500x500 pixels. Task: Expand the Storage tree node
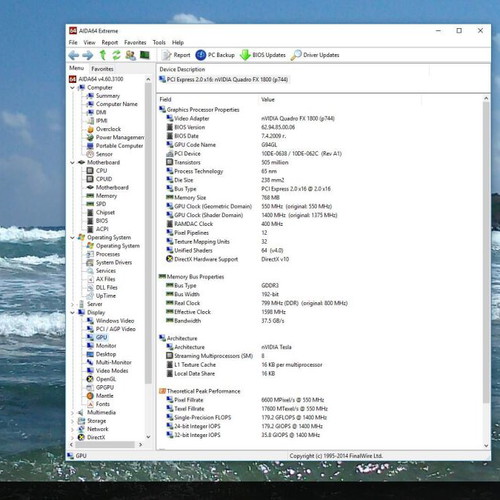tap(72, 421)
